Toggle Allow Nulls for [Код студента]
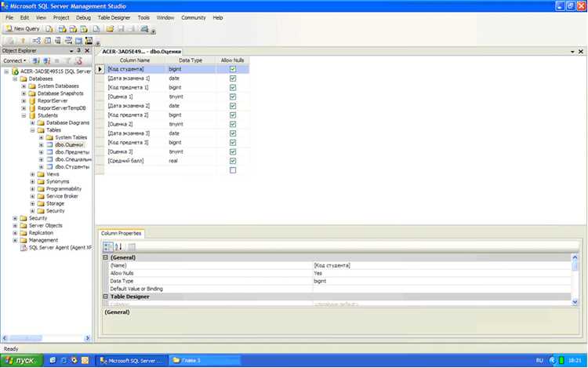The height and width of the screenshot is (368, 588). 233,69
